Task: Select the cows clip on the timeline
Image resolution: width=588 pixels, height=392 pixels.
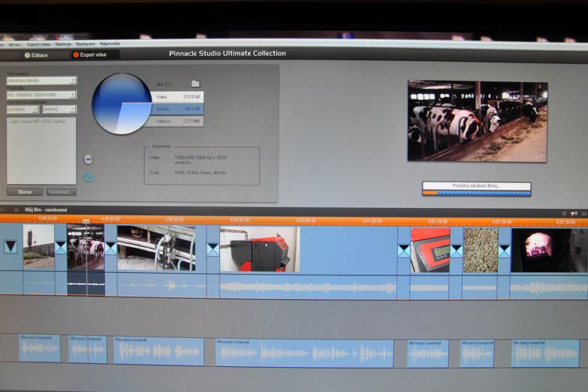Action: point(86,246)
